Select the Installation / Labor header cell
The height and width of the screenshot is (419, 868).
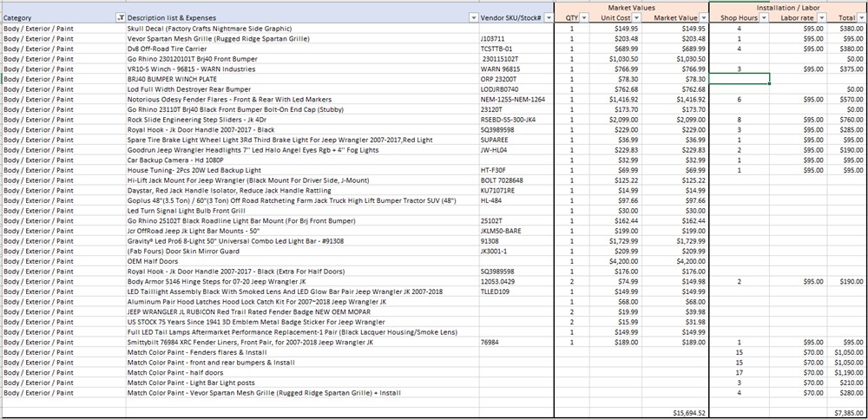(x=788, y=7)
